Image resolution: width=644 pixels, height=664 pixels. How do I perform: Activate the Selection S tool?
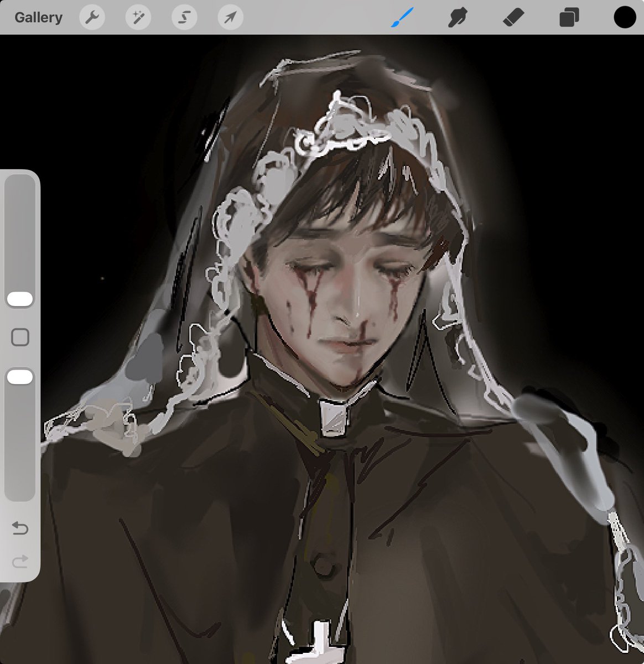pos(184,18)
